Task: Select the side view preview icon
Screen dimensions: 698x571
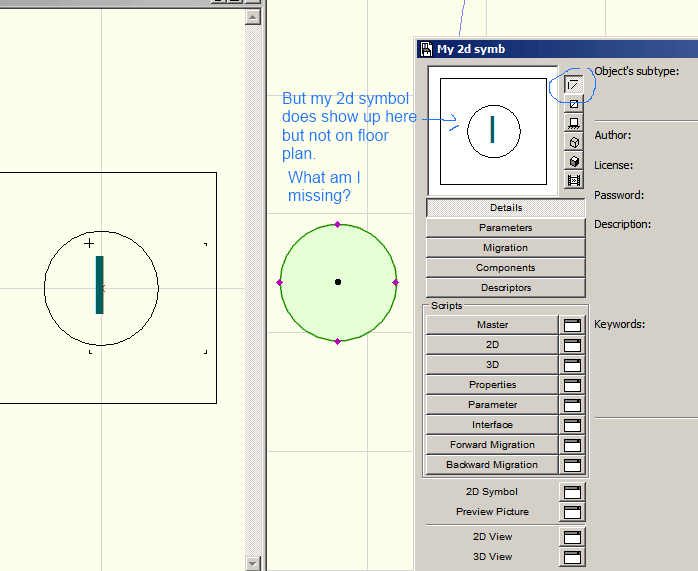Action: (573, 123)
